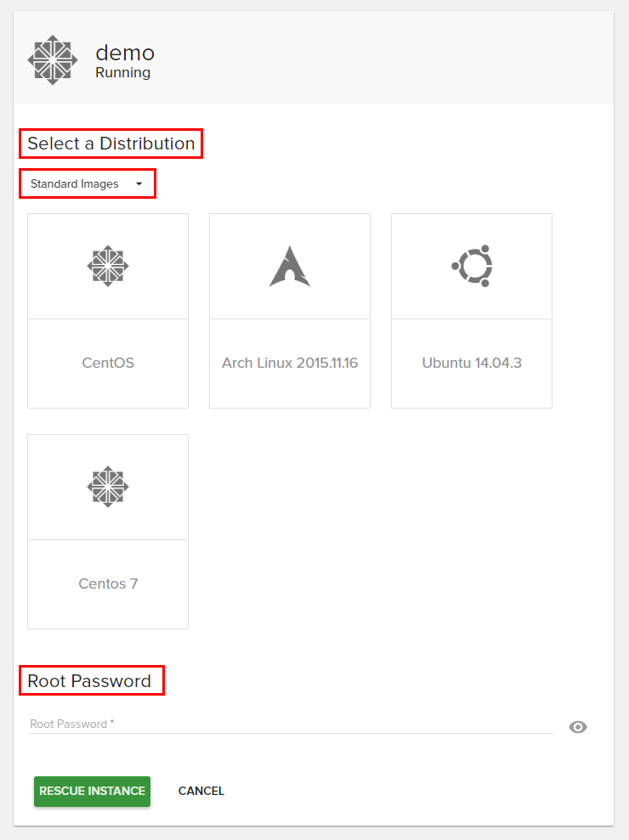Click the Ubuntu circle-of-friends logo
Viewport: 629px width, 840px height.
coord(471,265)
